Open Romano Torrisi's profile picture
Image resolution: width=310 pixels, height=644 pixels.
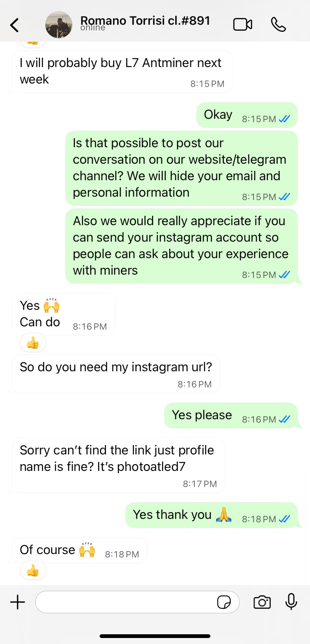[59, 25]
